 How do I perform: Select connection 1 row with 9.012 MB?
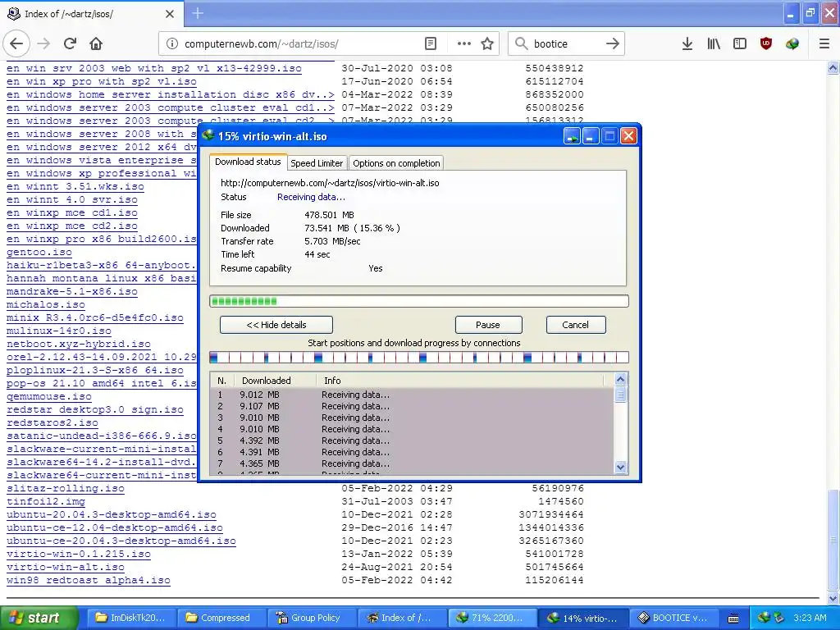[413, 395]
